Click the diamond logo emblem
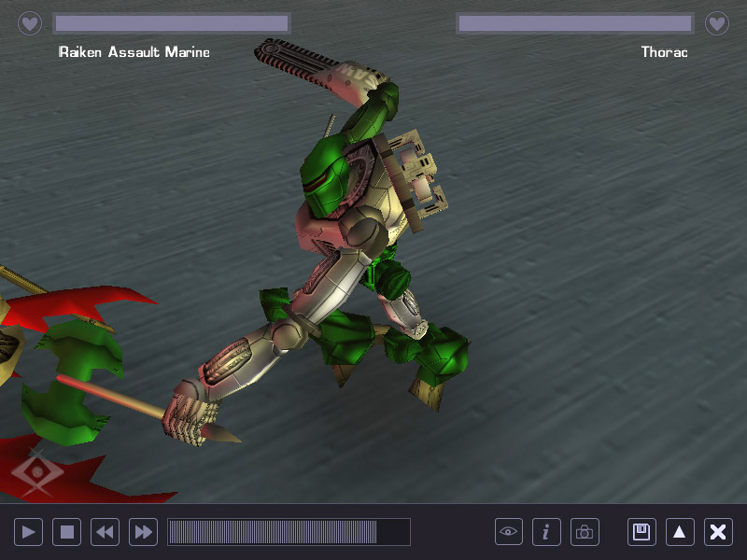The width and height of the screenshot is (747, 560). click(x=37, y=472)
